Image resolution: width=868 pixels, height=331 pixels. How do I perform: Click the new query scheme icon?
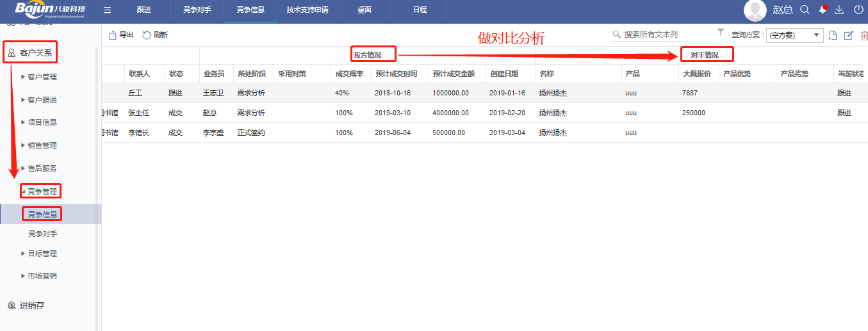[833, 35]
